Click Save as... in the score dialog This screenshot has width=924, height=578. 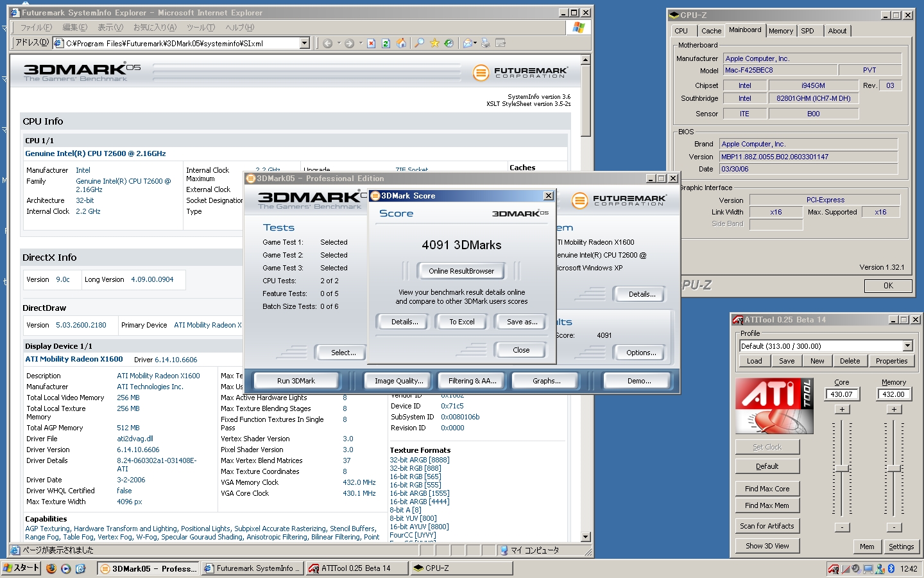click(x=522, y=322)
